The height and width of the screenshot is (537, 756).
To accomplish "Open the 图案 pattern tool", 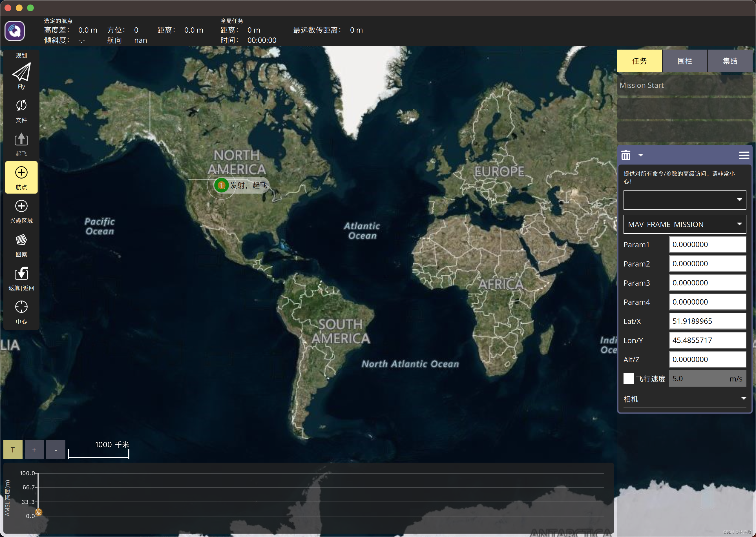I will point(21,245).
